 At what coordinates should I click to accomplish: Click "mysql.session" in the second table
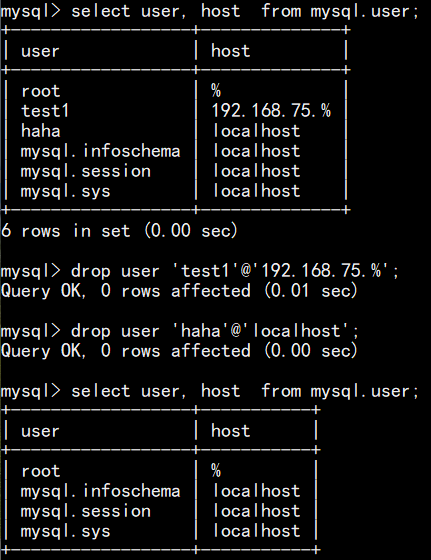pos(86,511)
